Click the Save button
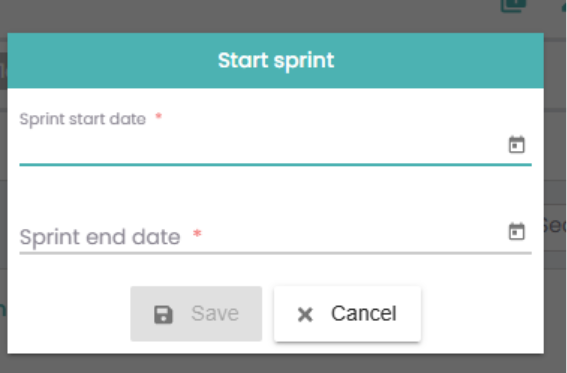This screenshot has height=373, width=567. click(x=196, y=314)
